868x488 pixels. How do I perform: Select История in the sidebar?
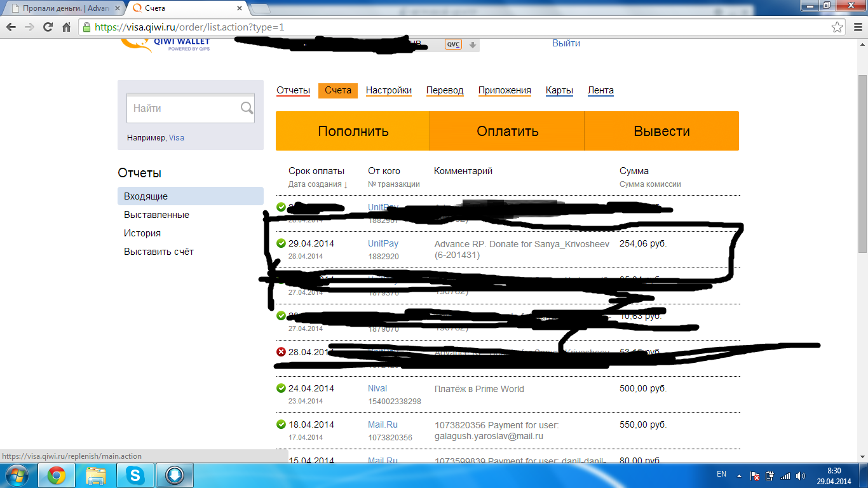coord(142,233)
